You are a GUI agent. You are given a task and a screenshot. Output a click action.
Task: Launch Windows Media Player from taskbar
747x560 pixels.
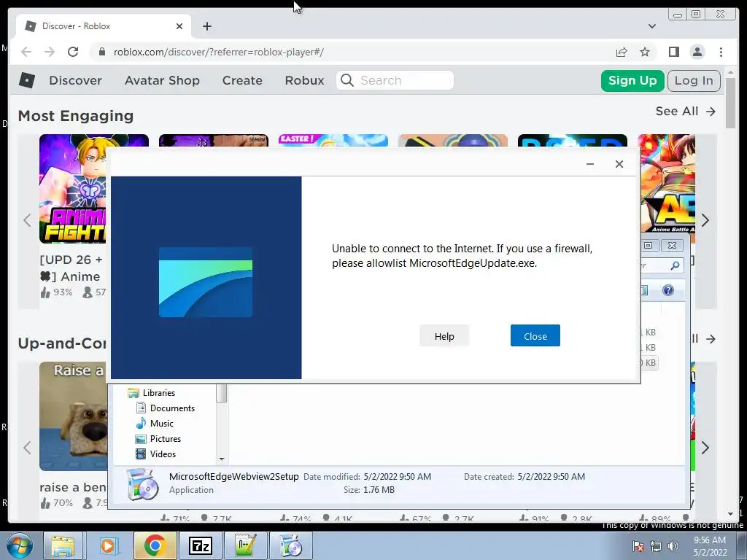(x=108, y=545)
